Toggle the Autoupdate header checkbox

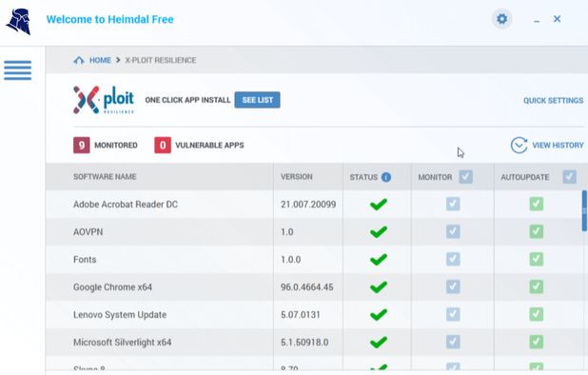[569, 177]
